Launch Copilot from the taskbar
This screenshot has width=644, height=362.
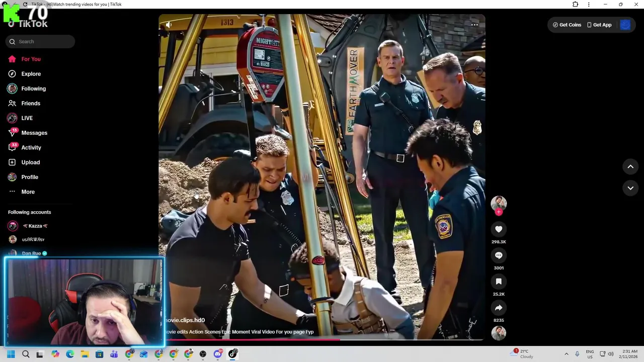coord(55,354)
